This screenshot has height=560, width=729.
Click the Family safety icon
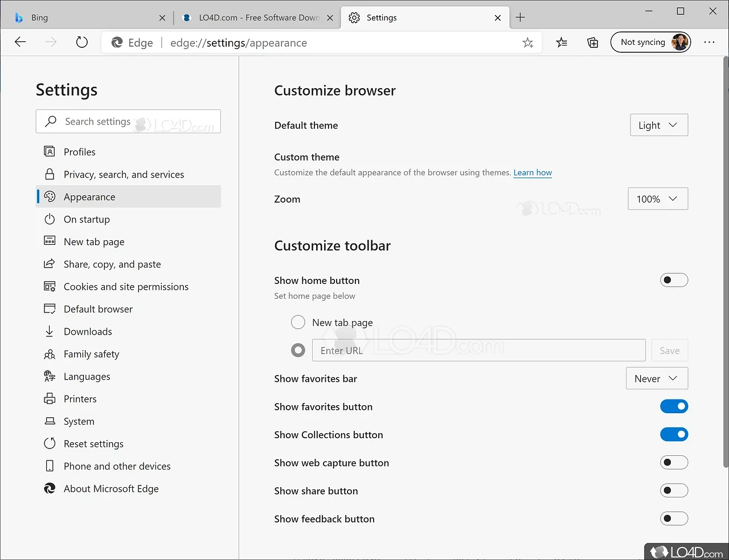pos(50,354)
